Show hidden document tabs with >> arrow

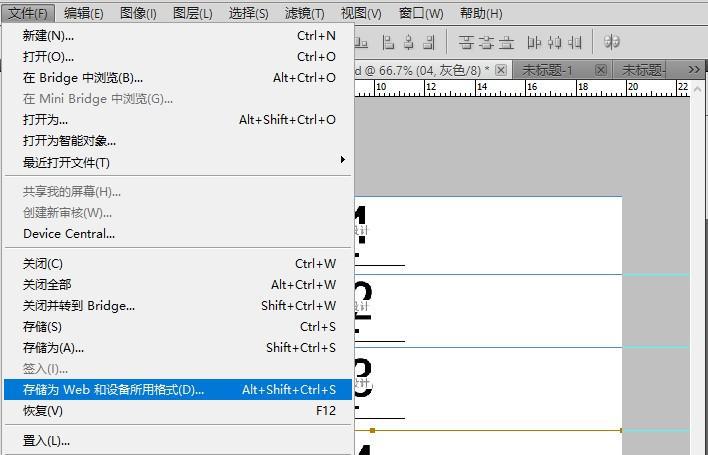694,69
